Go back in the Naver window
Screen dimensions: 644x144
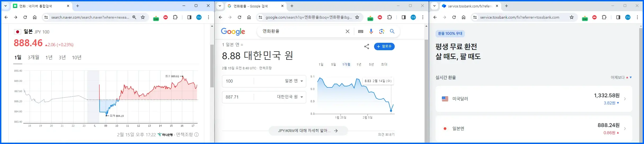[6, 17]
